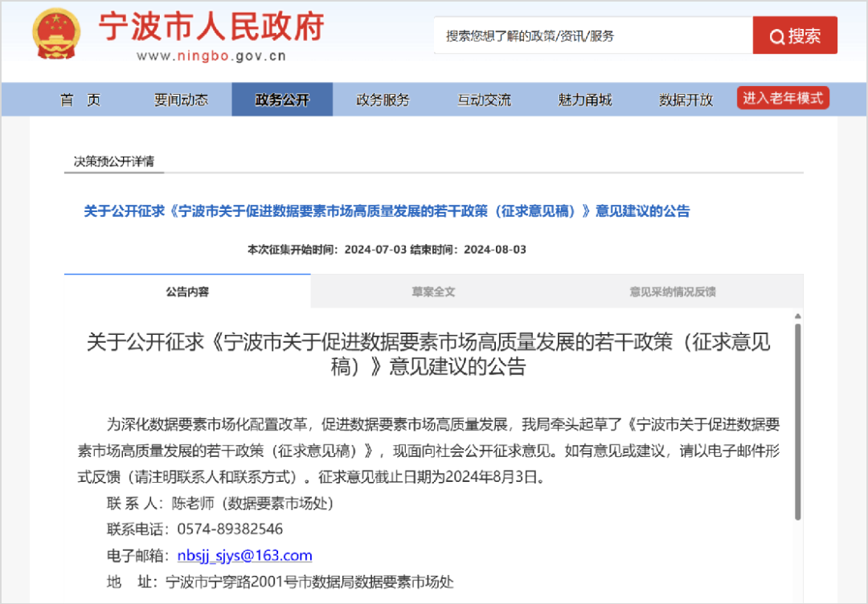Focus the policy search input field

tap(592, 36)
